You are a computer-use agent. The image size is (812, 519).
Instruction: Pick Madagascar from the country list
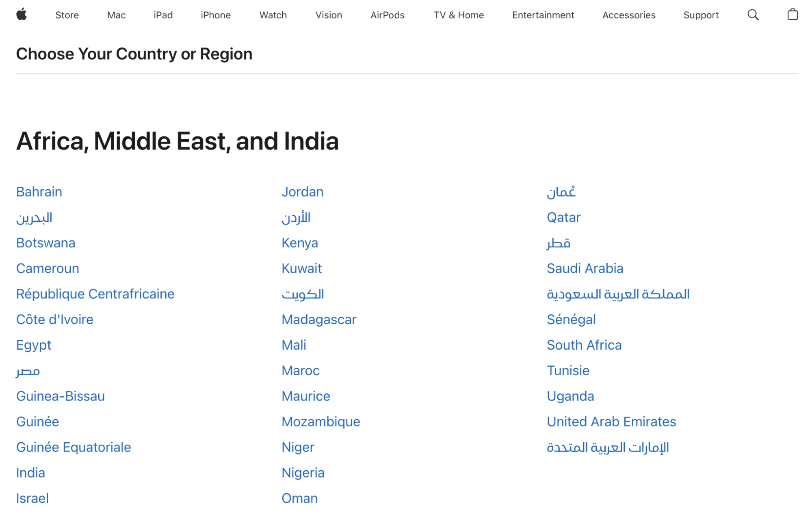318,319
